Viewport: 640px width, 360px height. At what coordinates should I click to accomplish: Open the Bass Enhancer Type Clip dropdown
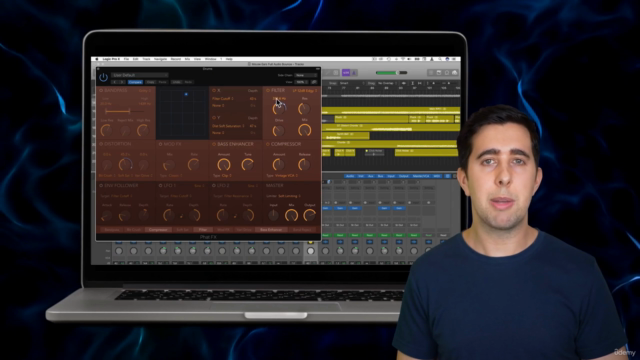(227, 176)
